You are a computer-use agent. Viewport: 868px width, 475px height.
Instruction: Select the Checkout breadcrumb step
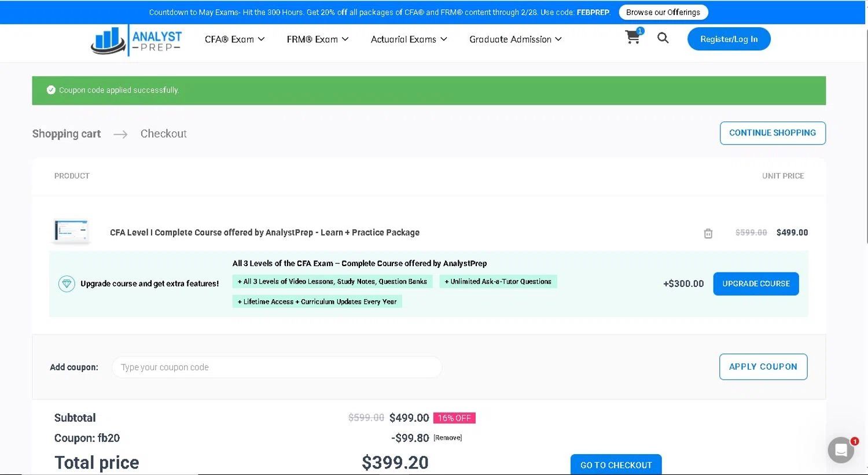pyautogui.click(x=164, y=134)
